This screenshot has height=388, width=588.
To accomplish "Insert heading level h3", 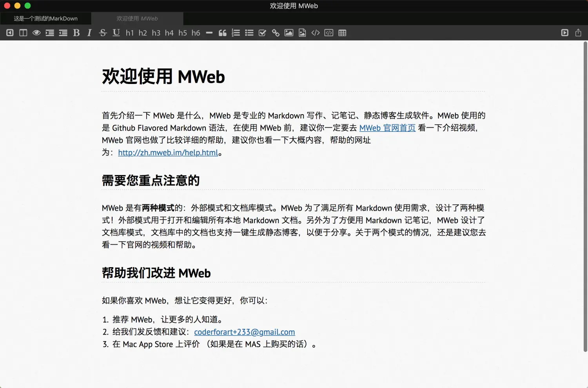I will 156,33.
